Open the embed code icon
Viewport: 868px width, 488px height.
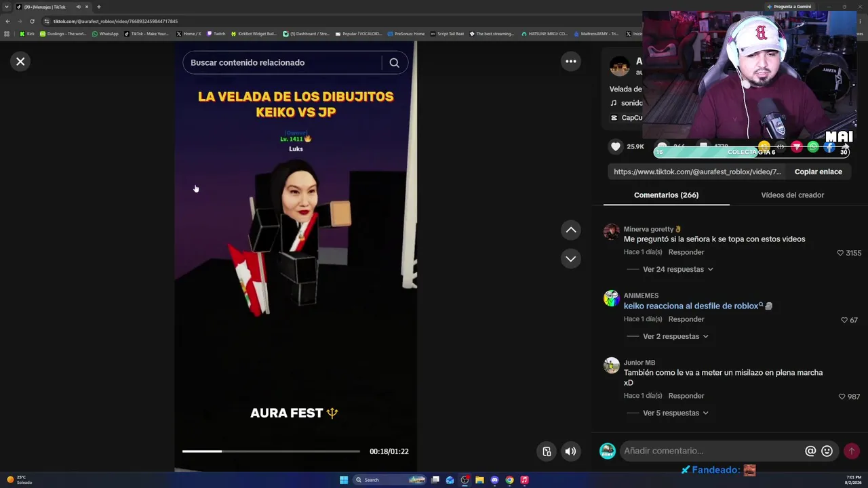781,146
